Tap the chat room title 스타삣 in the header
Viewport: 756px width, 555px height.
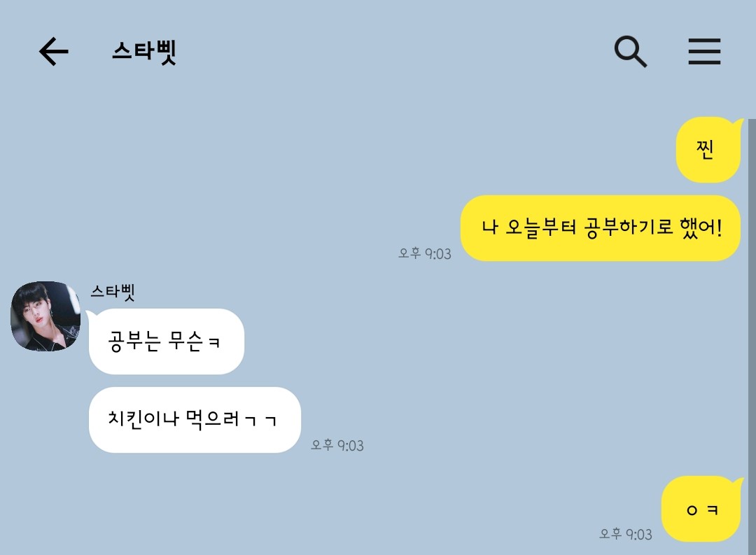tap(144, 52)
